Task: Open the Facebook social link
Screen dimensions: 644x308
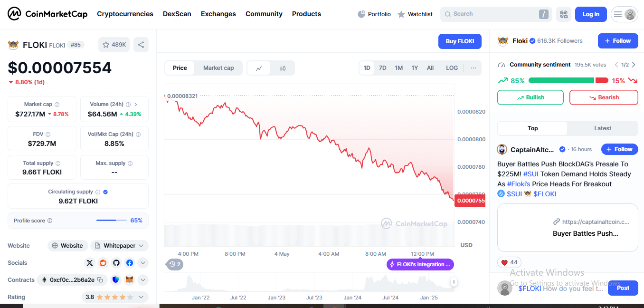Action: click(130, 263)
